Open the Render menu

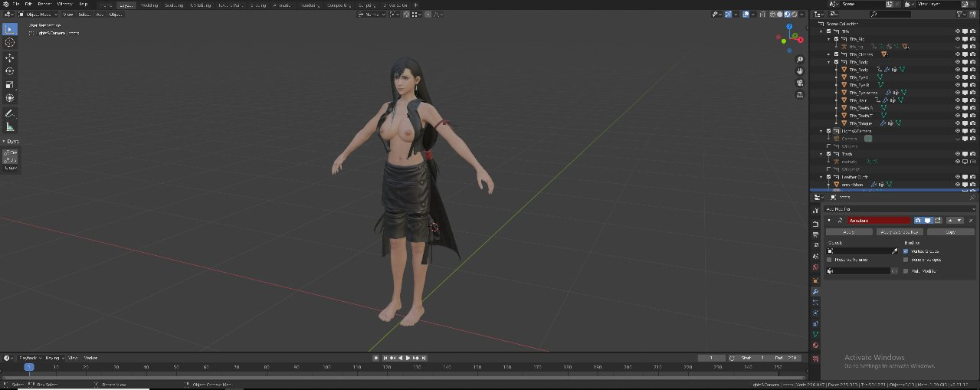[x=45, y=4]
